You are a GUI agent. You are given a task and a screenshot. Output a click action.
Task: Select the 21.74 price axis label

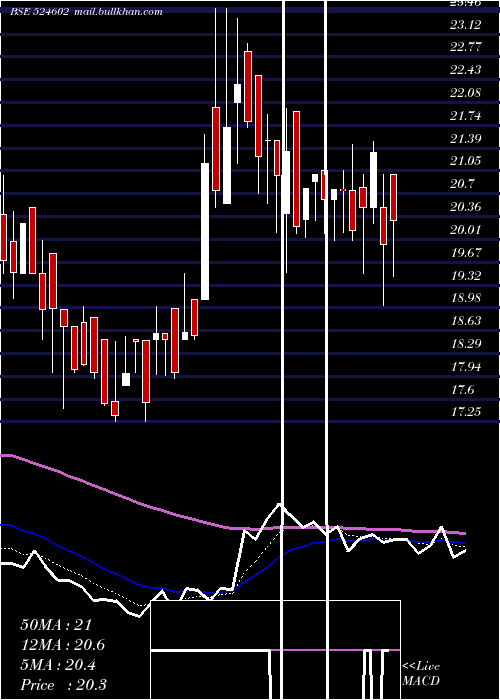[465, 116]
